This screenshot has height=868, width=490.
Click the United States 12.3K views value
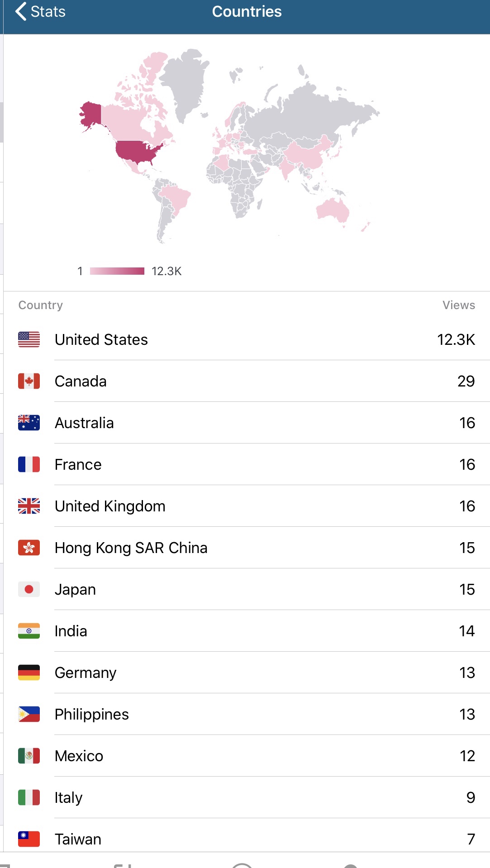point(456,339)
